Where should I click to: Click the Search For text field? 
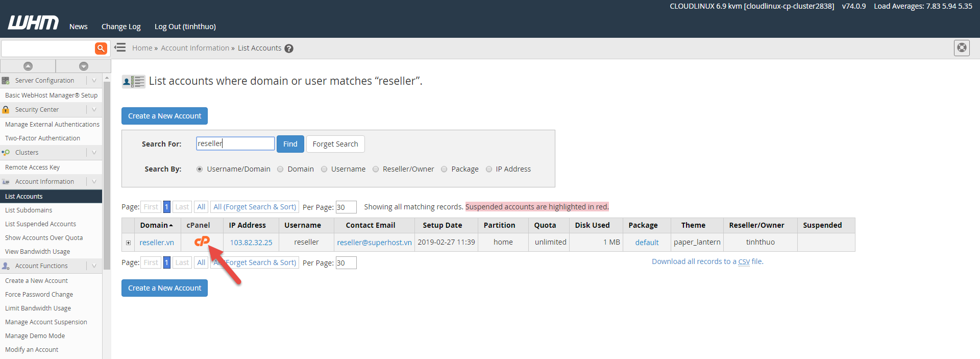click(235, 143)
